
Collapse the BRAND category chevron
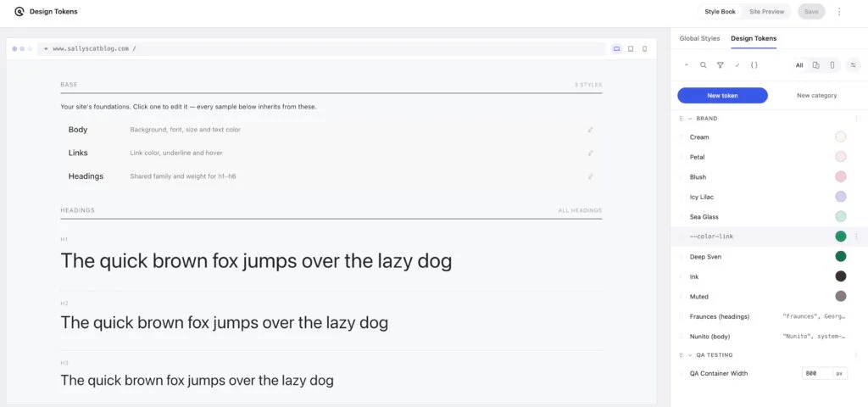690,119
